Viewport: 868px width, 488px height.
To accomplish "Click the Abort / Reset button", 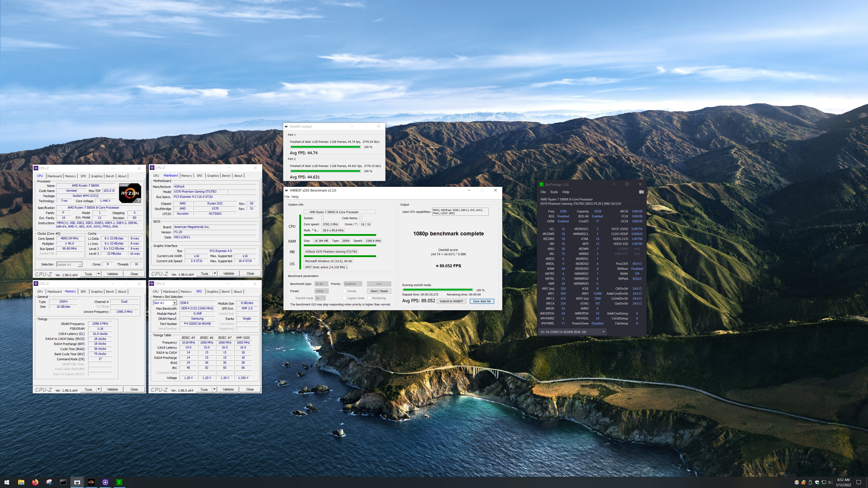I will pyautogui.click(x=379, y=291).
